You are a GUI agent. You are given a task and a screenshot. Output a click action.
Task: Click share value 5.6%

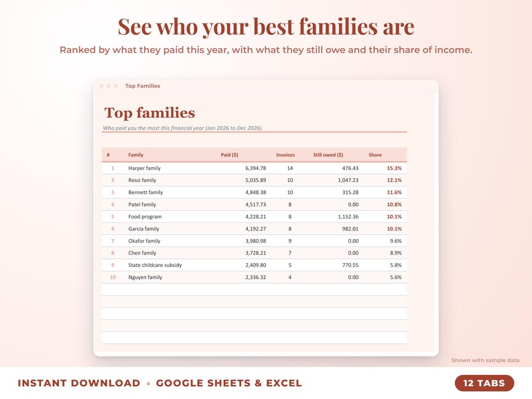tap(395, 277)
